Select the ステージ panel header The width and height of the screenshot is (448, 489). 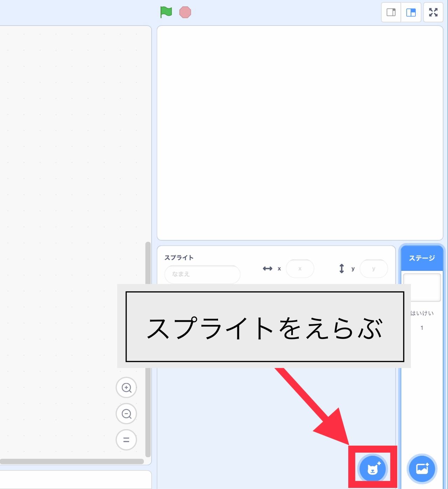click(422, 258)
